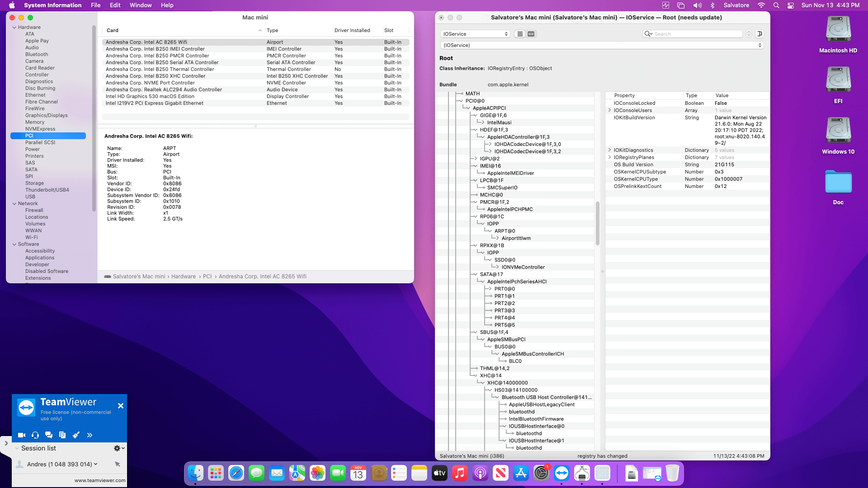This screenshot has height=488, width=868.
Task: Click the search stepper arrows
Action: [x=749, y=34]
